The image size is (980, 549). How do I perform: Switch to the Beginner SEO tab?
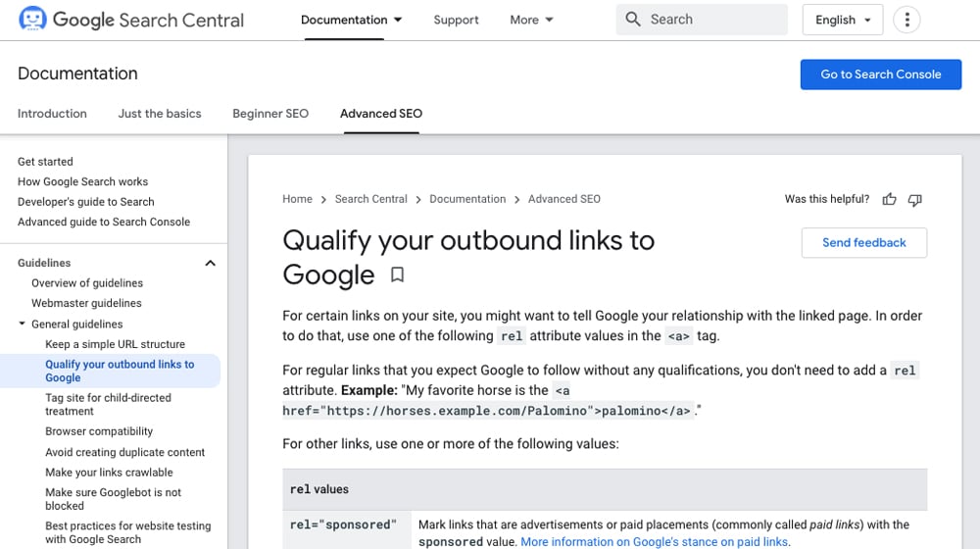click(270, 114)
